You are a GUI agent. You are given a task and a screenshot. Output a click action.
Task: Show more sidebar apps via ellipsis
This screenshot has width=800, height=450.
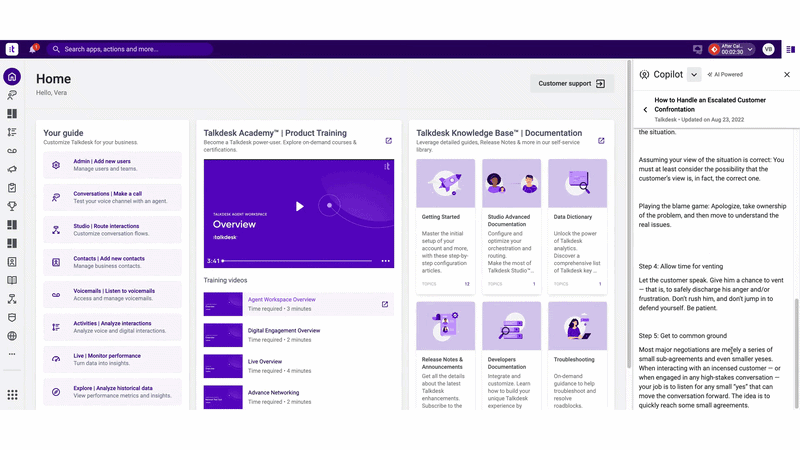pyautogui.click(x=12, y=354)
